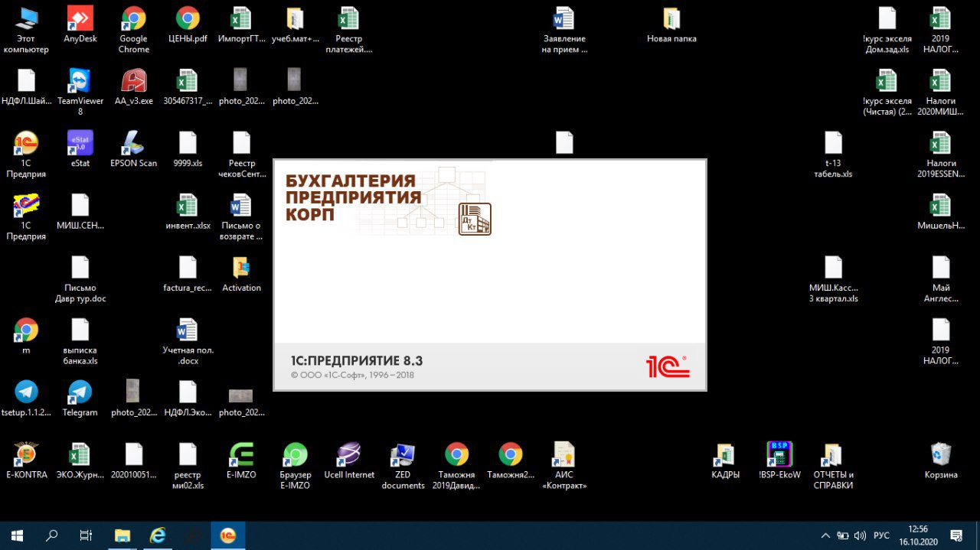Select the t-13 табель.xls file
The height and width of the screenshot is (550, 980).
[x=833, y=155]
